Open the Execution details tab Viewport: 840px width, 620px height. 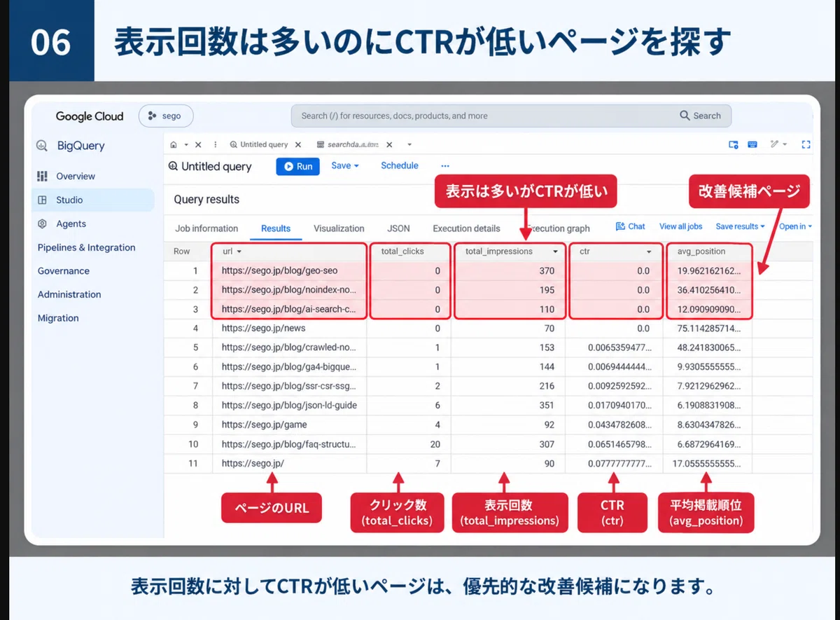point(466,228)
